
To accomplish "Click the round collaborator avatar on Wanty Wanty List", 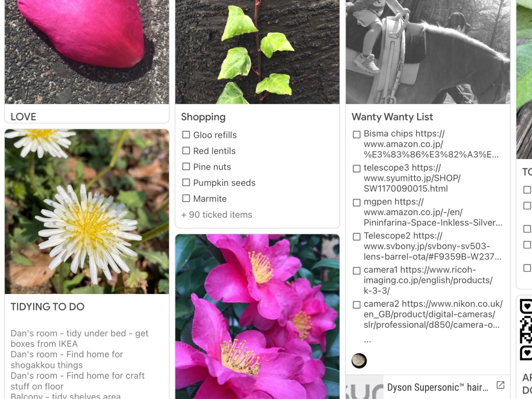I will (359, 361).
